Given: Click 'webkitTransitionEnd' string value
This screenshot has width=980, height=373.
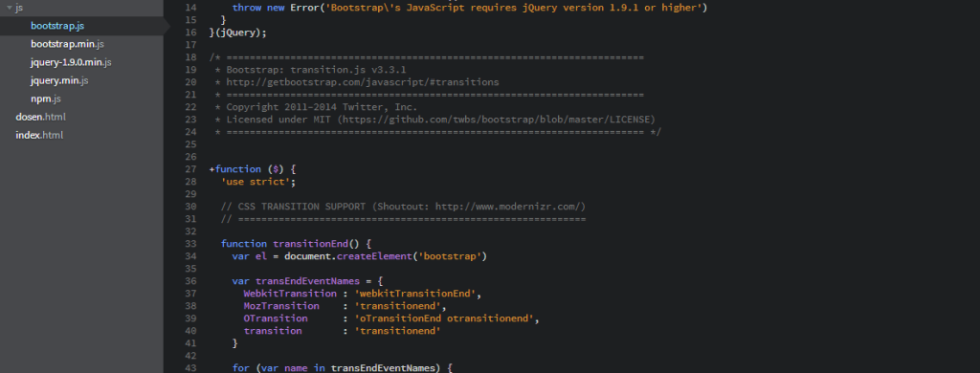Looking at the screenshot, I should click(415, 294).
